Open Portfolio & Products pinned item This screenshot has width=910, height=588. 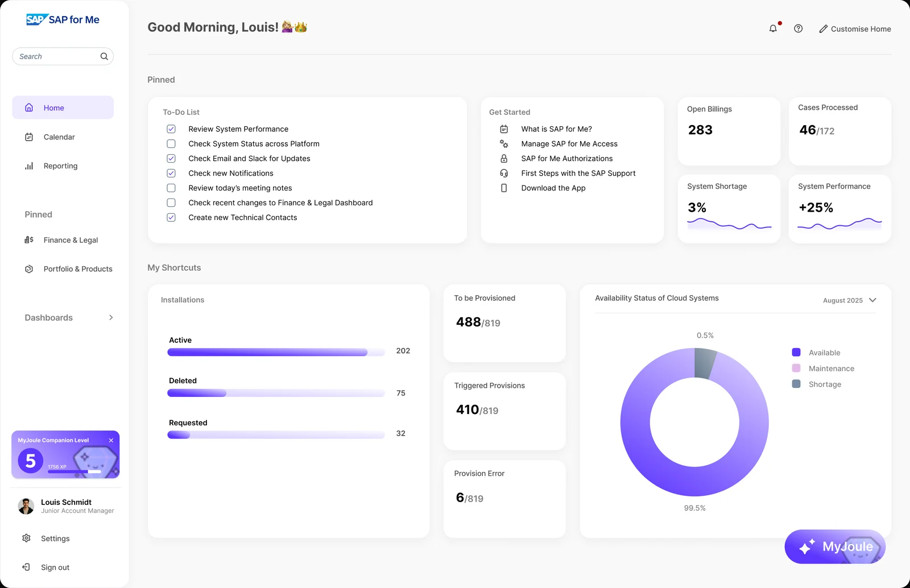click(68, 269)
